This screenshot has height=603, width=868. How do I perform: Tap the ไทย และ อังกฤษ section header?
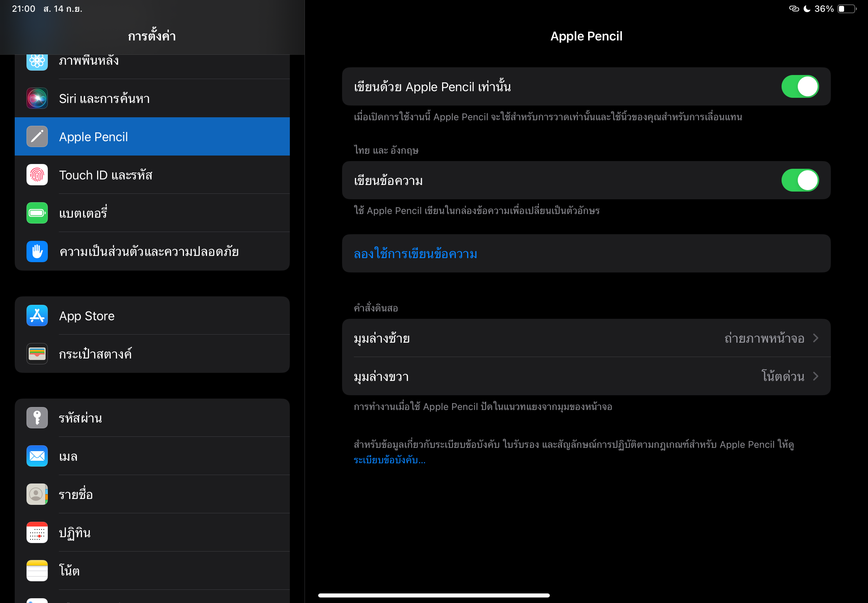point(386,150)
